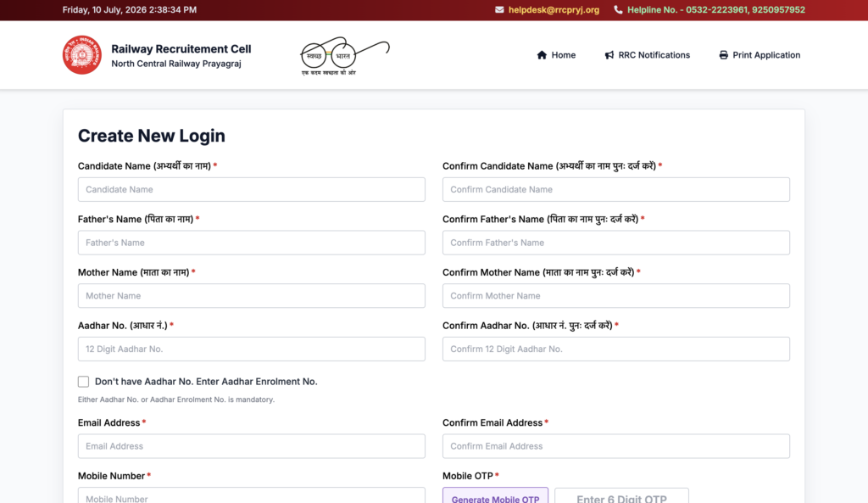Focus the Confirm Father's Name field
The height and width of the screenshot is (503, 868).
click(616, 243)
